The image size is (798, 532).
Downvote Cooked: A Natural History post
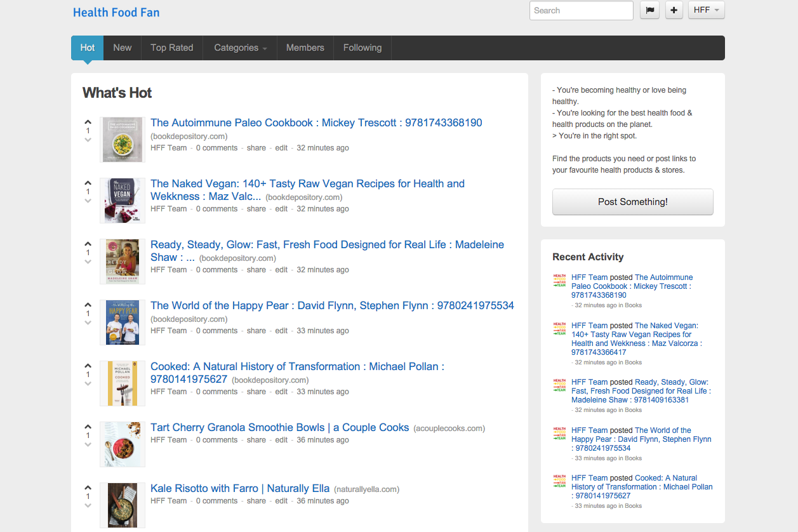(x=88, y=383)
